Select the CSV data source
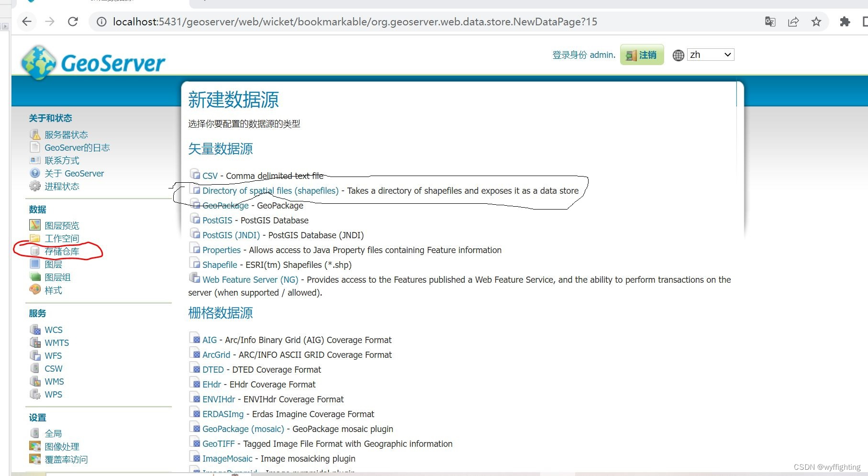 tap(210, 176)
